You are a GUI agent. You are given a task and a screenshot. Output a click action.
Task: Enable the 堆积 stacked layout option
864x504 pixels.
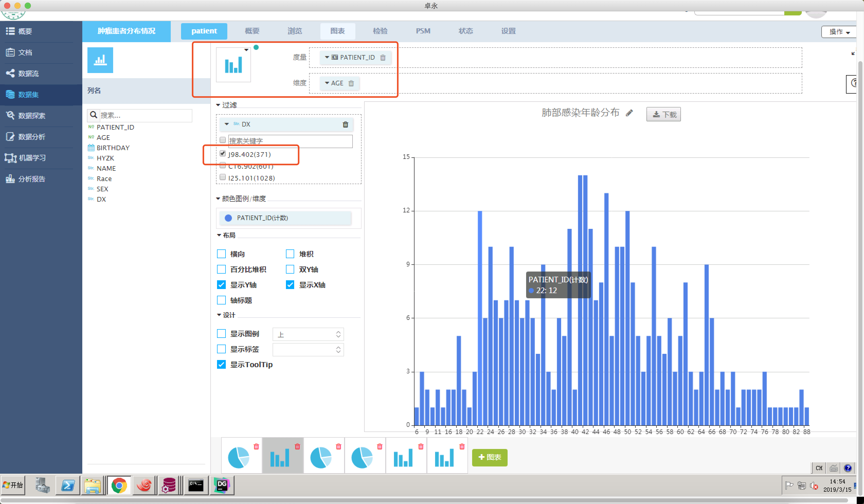tap(290, 254)
